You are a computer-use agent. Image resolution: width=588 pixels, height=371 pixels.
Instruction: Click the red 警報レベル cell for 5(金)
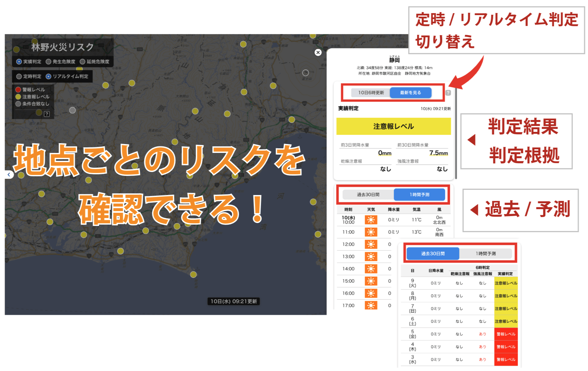(x=506, y=334)
